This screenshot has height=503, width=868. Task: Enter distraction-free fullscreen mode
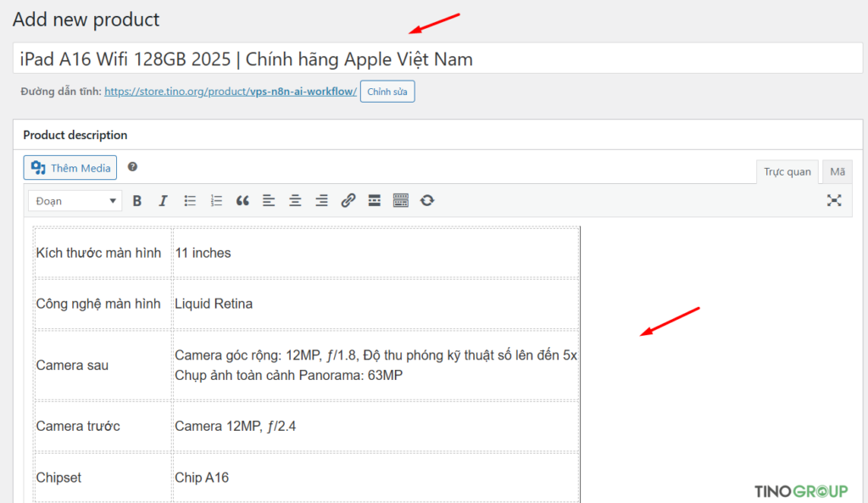coord(834,200)
